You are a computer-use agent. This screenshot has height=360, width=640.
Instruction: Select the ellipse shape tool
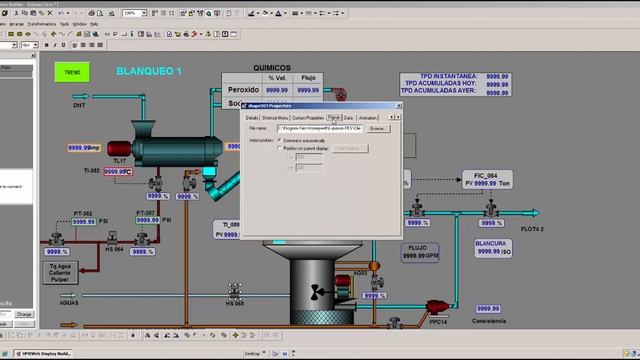pos(28,34)
